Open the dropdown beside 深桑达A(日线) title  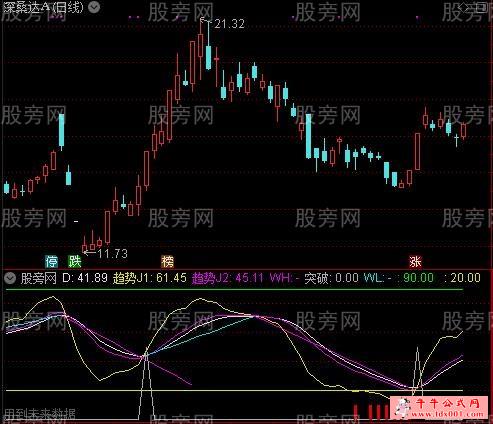pyautogui.click(x=94, y=7)
